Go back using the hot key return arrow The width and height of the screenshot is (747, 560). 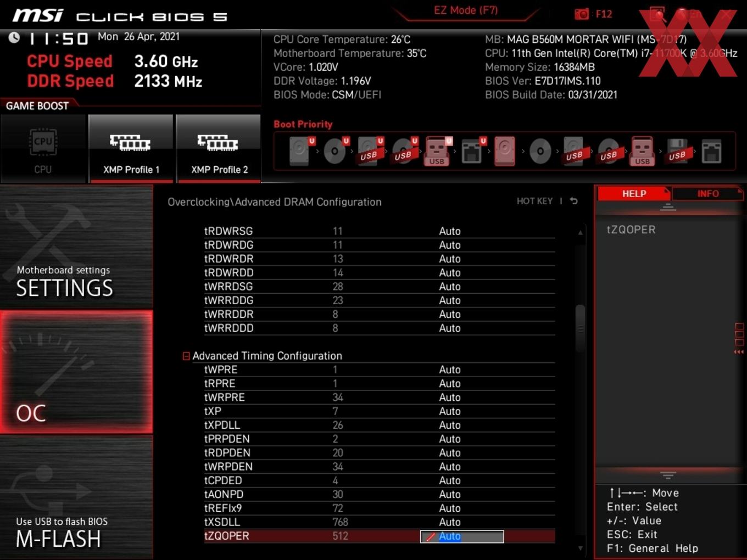click(x=573, y=201)
